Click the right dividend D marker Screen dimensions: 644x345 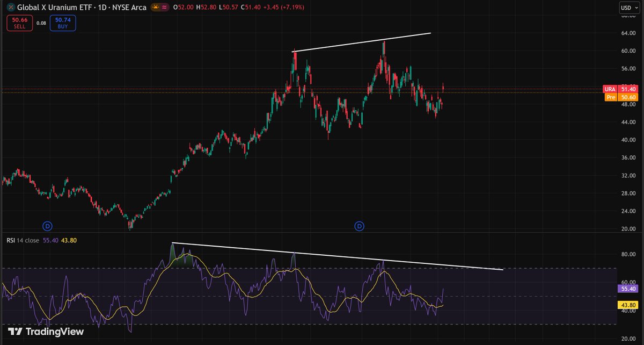359,226
